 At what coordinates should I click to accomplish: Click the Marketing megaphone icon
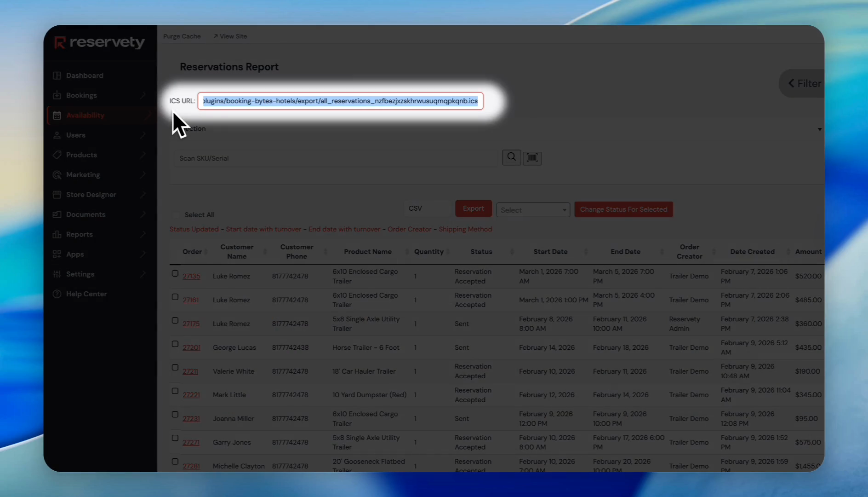point(57,175)
